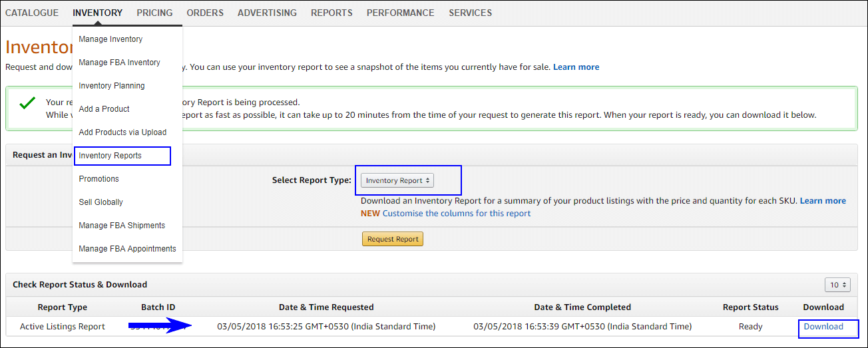Image resolution: width=868 pixels, height=348 pixels.
Task: Follow Learn more link in page intro
Action: pos(576,67)
